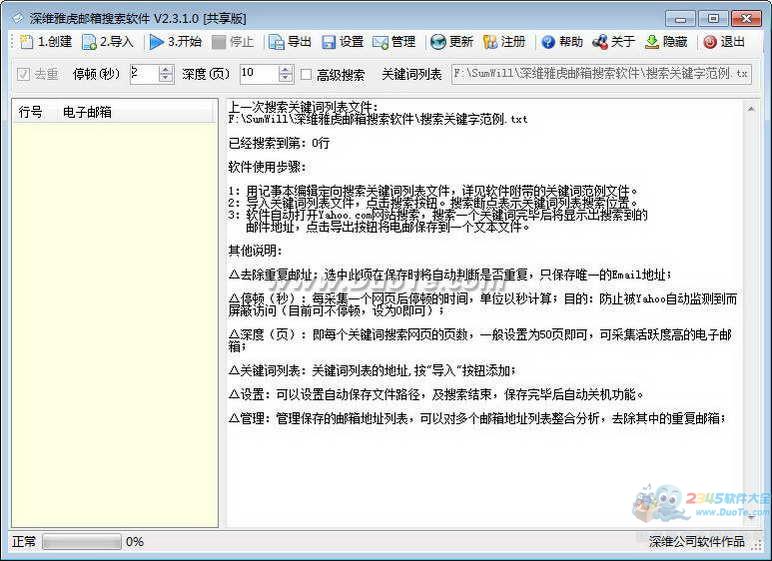Export emails with 导出 button
This screenshot has width=772, height=561.
tap(290, 42)
